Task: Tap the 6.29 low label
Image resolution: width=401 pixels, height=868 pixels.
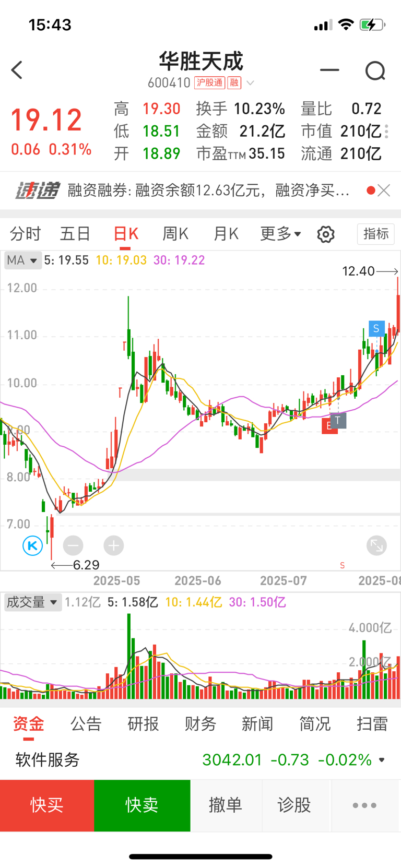Action: (86, 565)
